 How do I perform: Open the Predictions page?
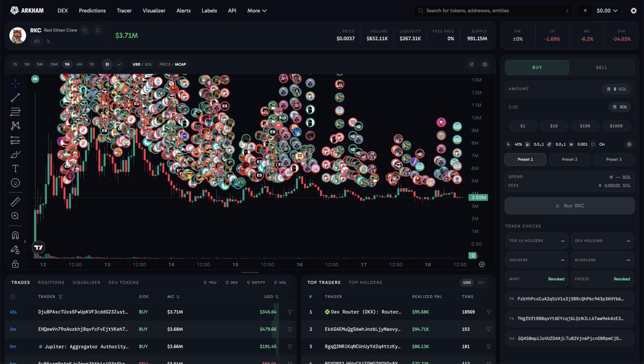click(x=92, y=11)
